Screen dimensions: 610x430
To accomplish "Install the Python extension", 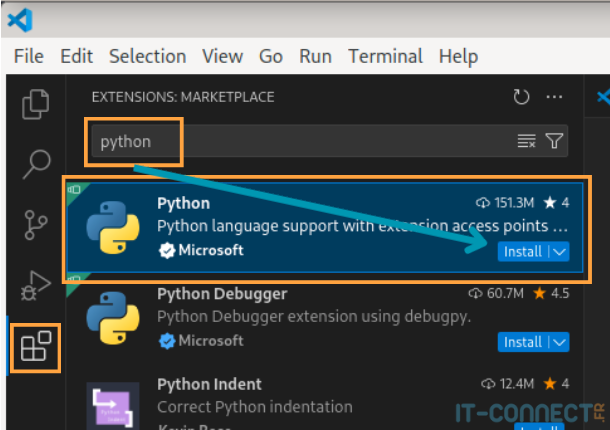I will pyautogui.click(x=522, y=252).
